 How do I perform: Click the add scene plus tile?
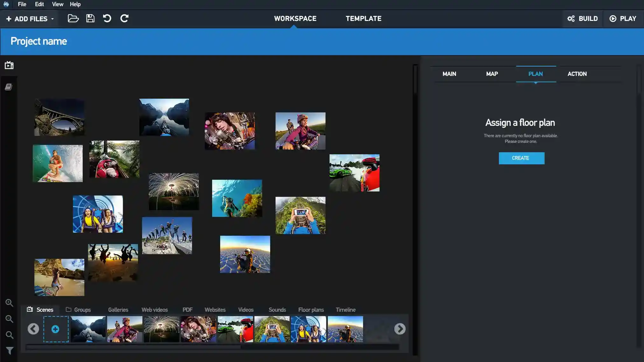tap(56, 329)
